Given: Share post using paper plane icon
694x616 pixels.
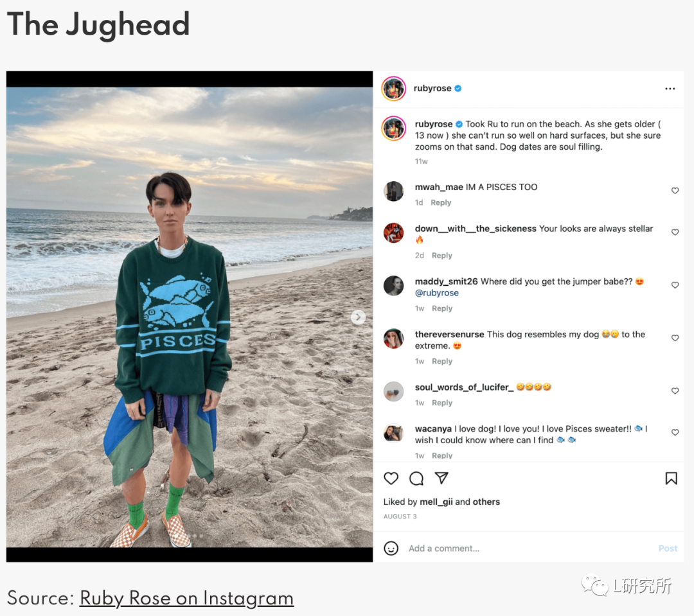Looking at the screenshot, I should tap(441, 478).
